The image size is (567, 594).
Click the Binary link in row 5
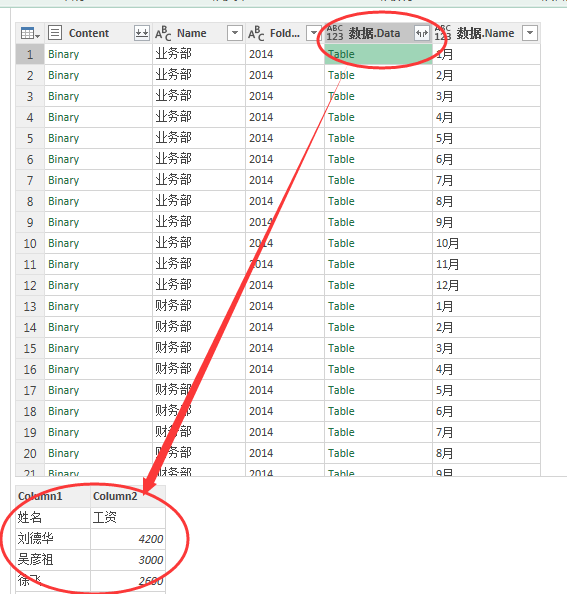click(x=64, y=138)
